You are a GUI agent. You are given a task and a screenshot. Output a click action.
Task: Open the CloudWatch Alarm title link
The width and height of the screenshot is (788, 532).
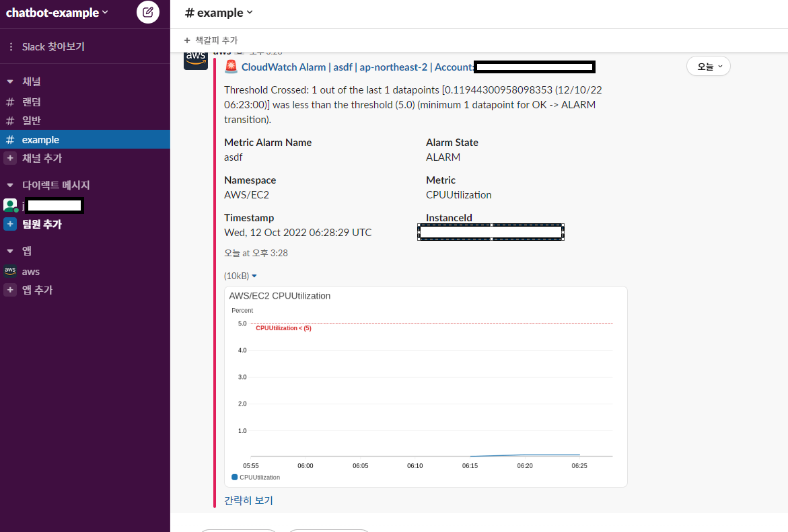point(357,67)
